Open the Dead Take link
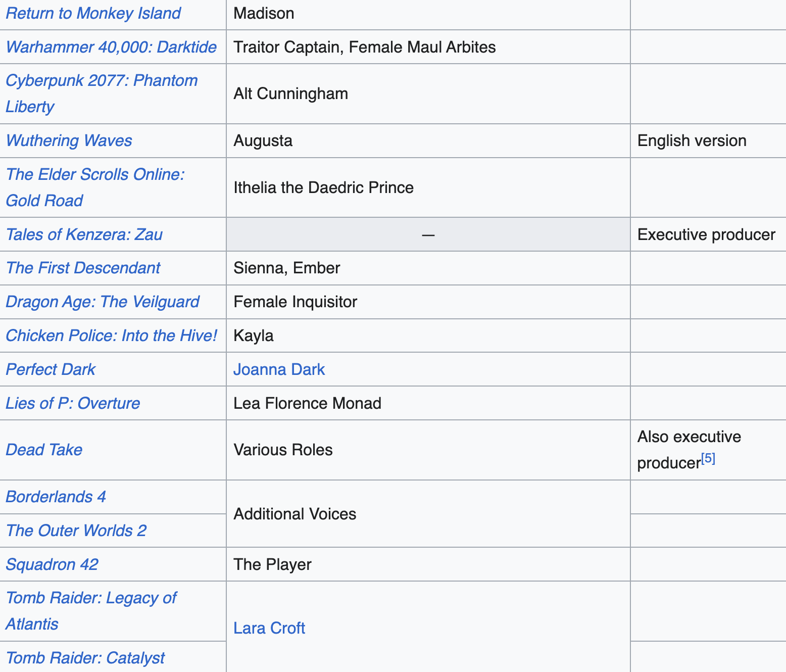 click(x=44, y=450)
